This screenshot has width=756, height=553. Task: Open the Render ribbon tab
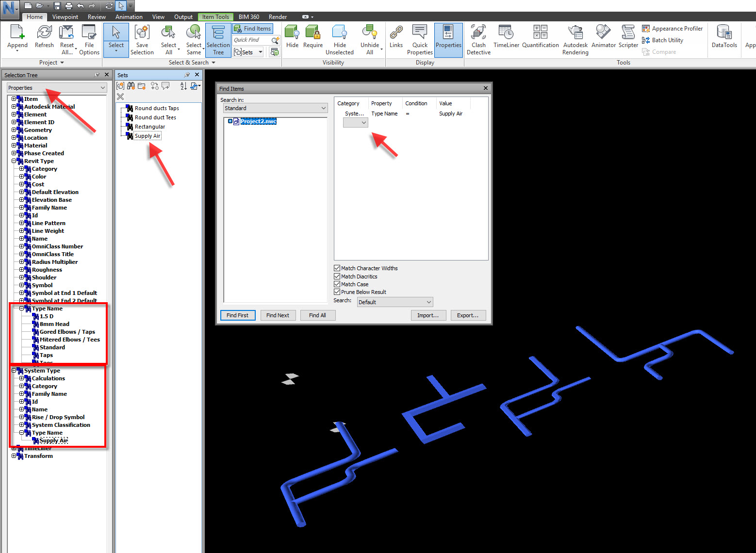278,16
